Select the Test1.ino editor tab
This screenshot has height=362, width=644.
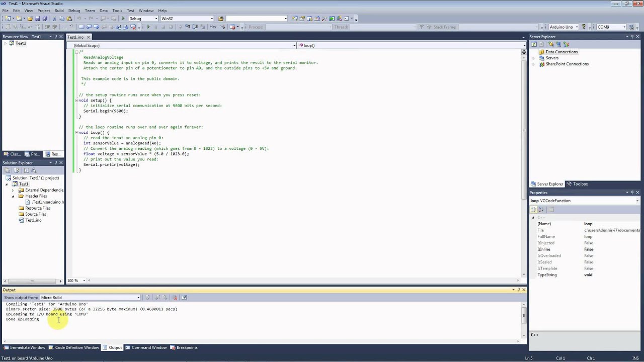[x=75, y=37]
